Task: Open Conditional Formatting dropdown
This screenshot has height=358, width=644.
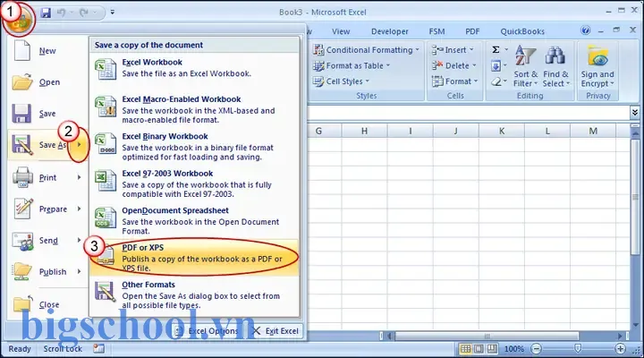Action: tap(366, 50)
